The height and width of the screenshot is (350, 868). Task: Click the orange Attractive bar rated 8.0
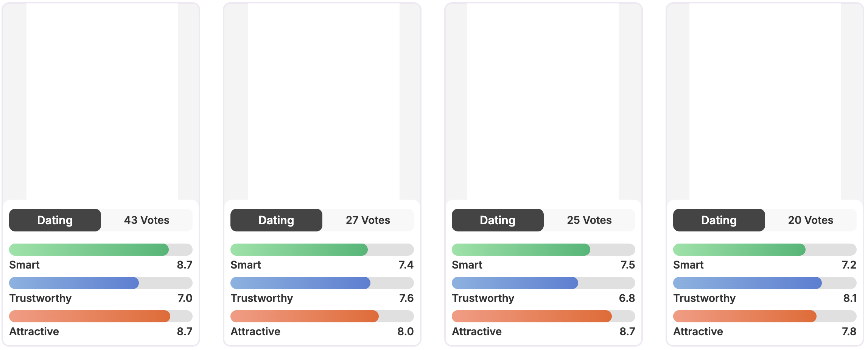click(x=304, y=316)
